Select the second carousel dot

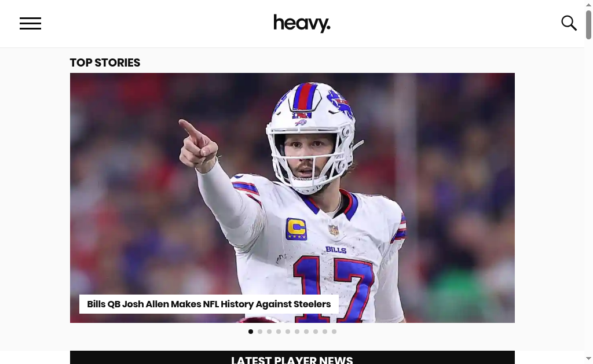click(260, 332)
